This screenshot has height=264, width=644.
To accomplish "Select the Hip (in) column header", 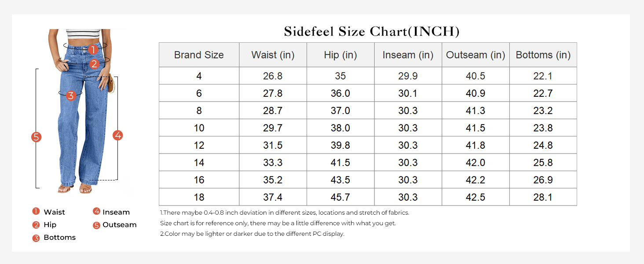I will tap(340, 55).
